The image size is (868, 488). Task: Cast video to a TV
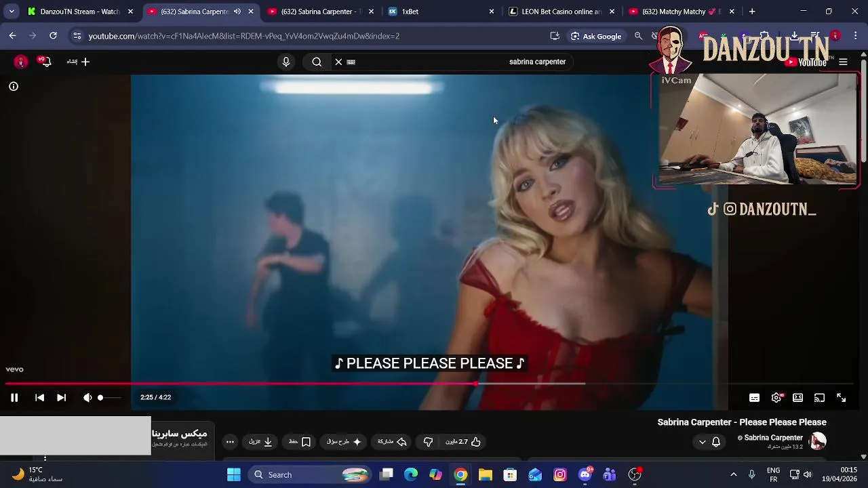click(819, 398)
